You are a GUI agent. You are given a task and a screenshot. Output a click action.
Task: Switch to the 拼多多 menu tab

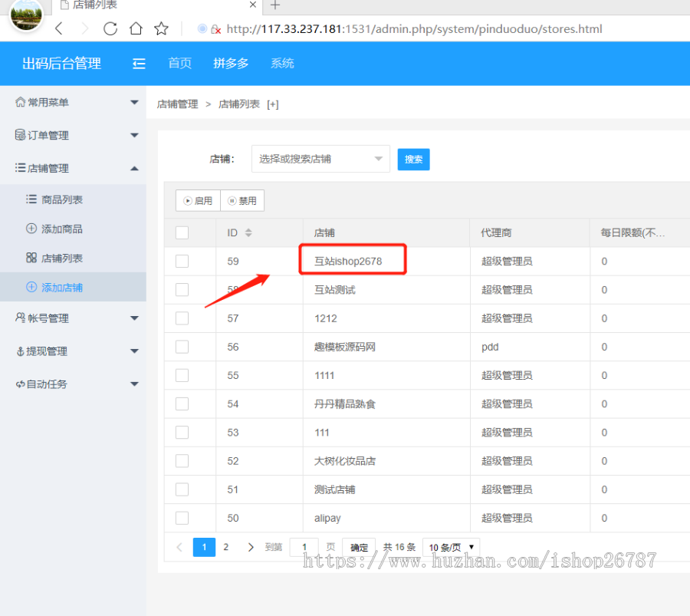click(231, 64)
